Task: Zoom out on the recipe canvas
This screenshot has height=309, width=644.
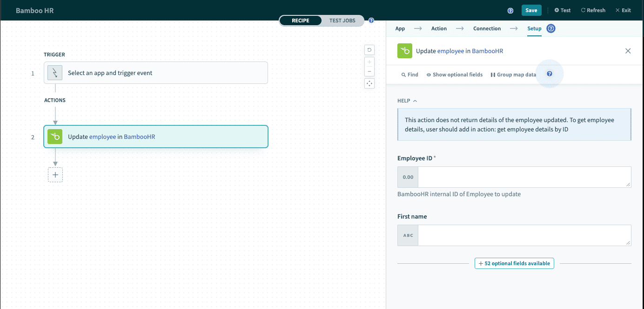Action: (369, 71)
